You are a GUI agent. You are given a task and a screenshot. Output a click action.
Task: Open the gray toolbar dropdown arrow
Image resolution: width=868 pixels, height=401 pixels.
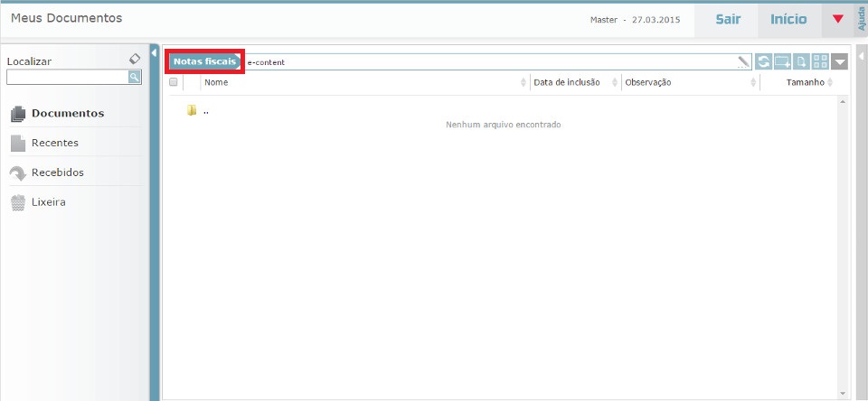click(x=840, y=62)
